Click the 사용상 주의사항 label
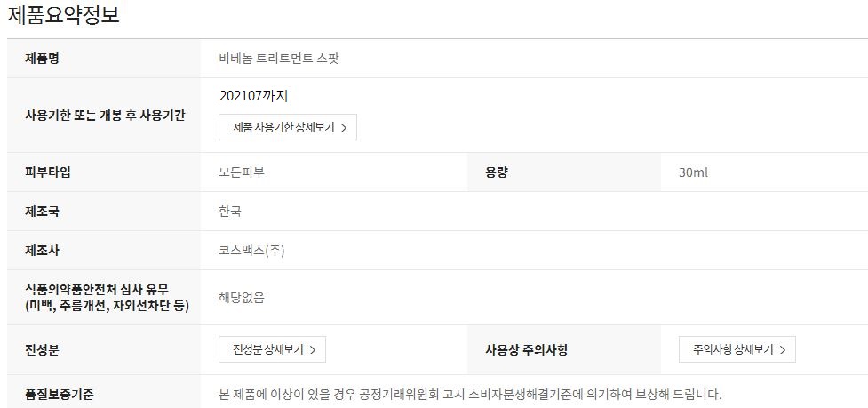 (x=521, y=349)
